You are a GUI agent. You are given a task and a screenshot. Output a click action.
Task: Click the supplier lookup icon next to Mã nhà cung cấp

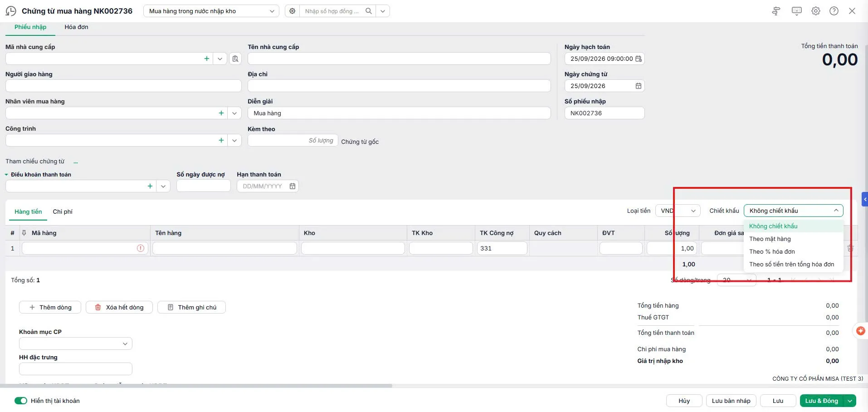[x=235, y=59]
